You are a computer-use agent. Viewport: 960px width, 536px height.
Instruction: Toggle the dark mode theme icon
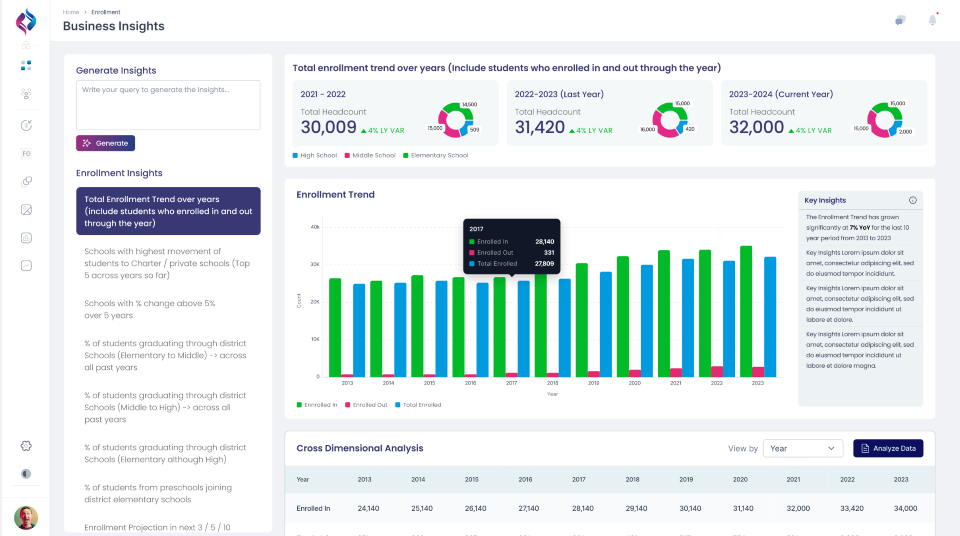[26, 474]
